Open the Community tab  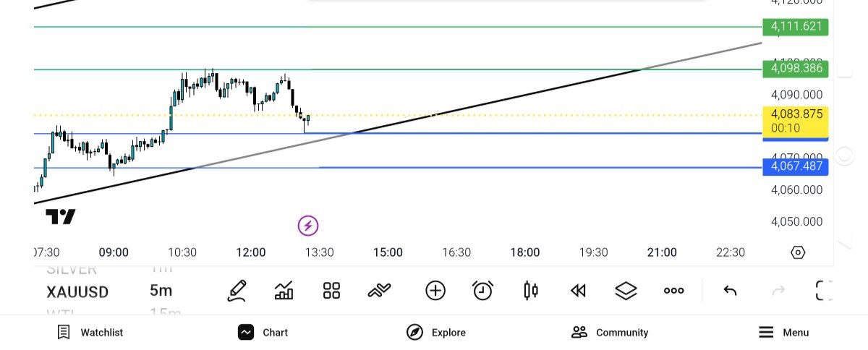610,333
